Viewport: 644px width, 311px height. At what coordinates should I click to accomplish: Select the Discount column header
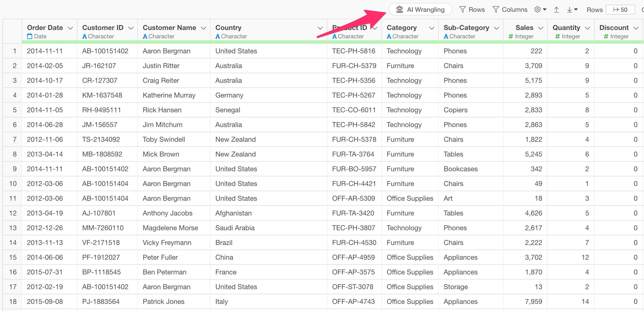(614, 28)
